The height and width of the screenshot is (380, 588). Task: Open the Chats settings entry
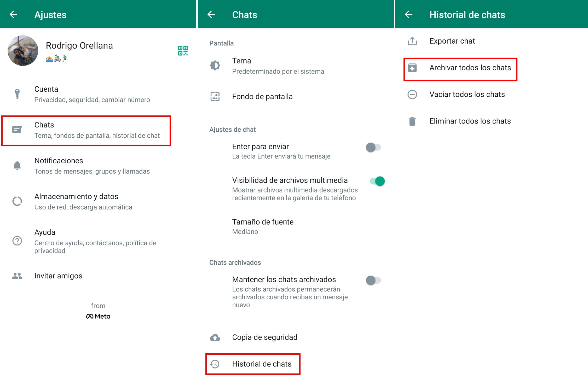pyautogui.click(x=86, y=130)
